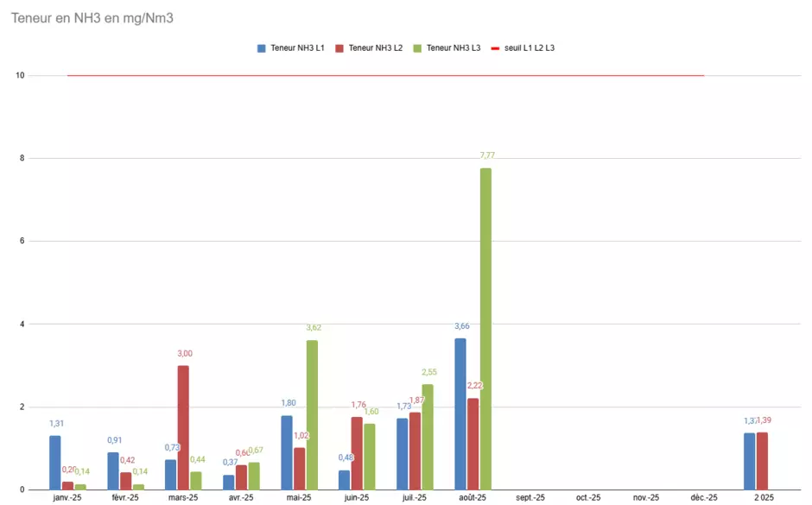Click the red mars-25 bar valued 3,00

(x=183, y=427)
